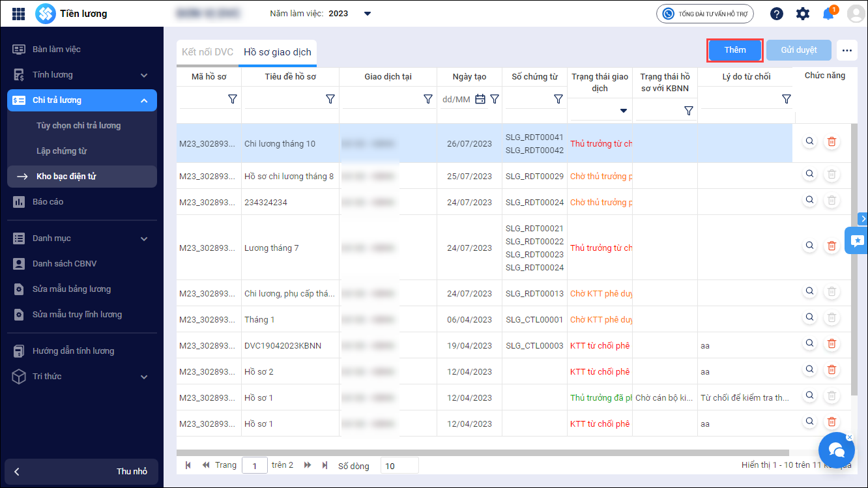This screenshot has height=488, width=868.
Task: Go to previous page of results
Action: coord(206,465)
